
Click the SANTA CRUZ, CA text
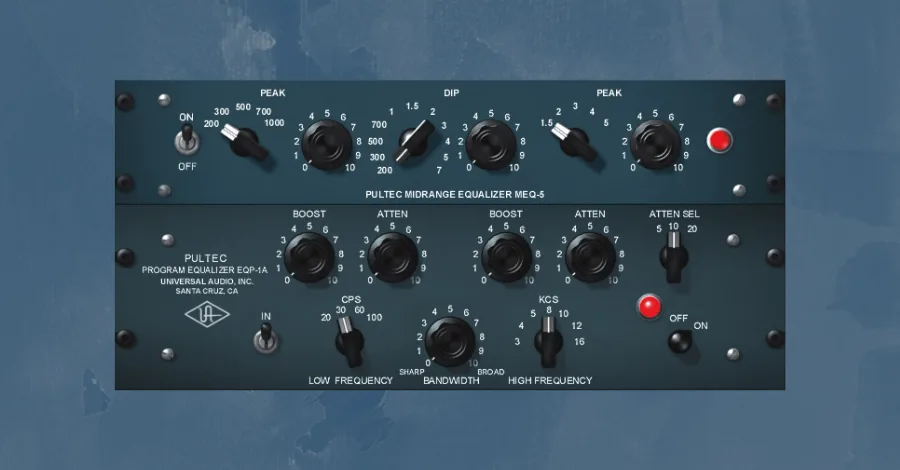[207, 291]
